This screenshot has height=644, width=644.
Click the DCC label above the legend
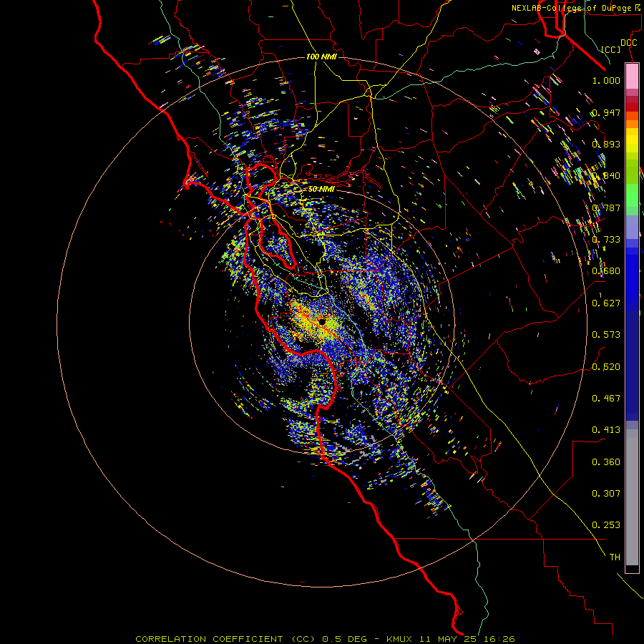coord(629,42)
